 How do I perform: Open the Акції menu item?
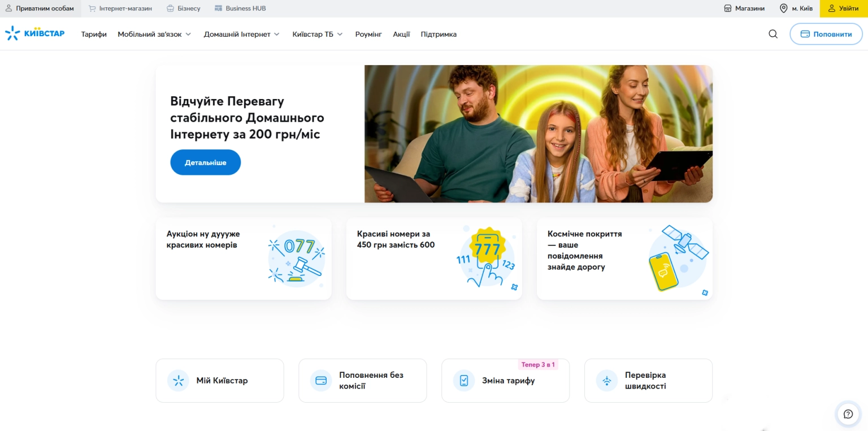(x=402, y=35)
